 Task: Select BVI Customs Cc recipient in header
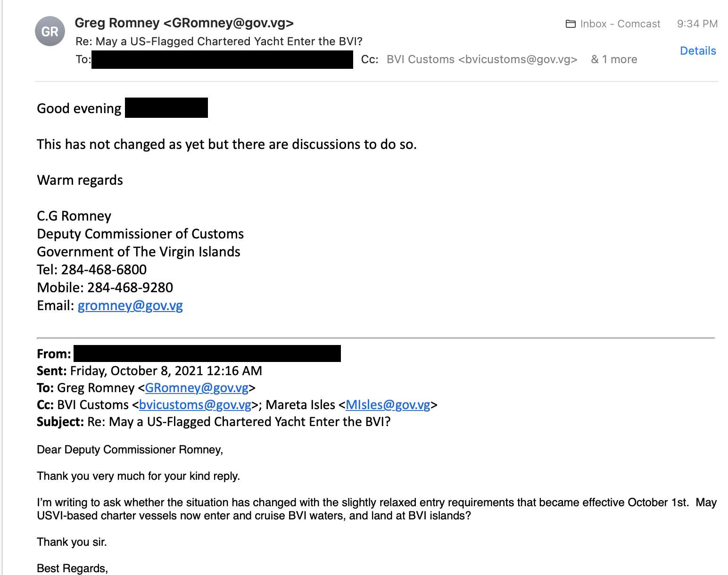tap(482, 59)
